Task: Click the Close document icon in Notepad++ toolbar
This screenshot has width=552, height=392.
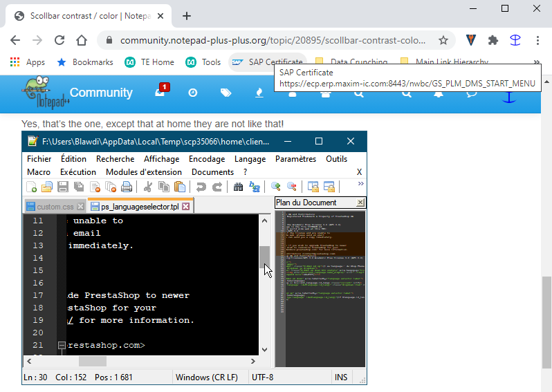Action: (x=95, y=187)
